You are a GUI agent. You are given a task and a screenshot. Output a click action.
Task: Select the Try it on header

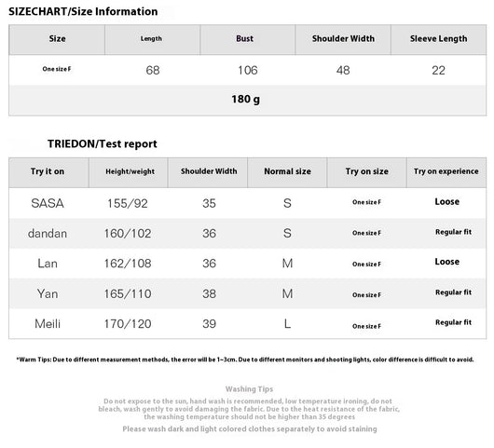click(x=48, y=172)
